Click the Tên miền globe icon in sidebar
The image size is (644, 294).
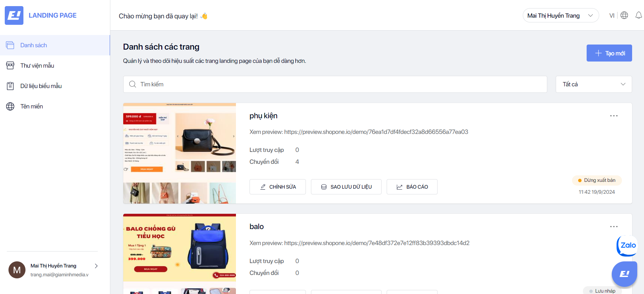pos(10,106)
